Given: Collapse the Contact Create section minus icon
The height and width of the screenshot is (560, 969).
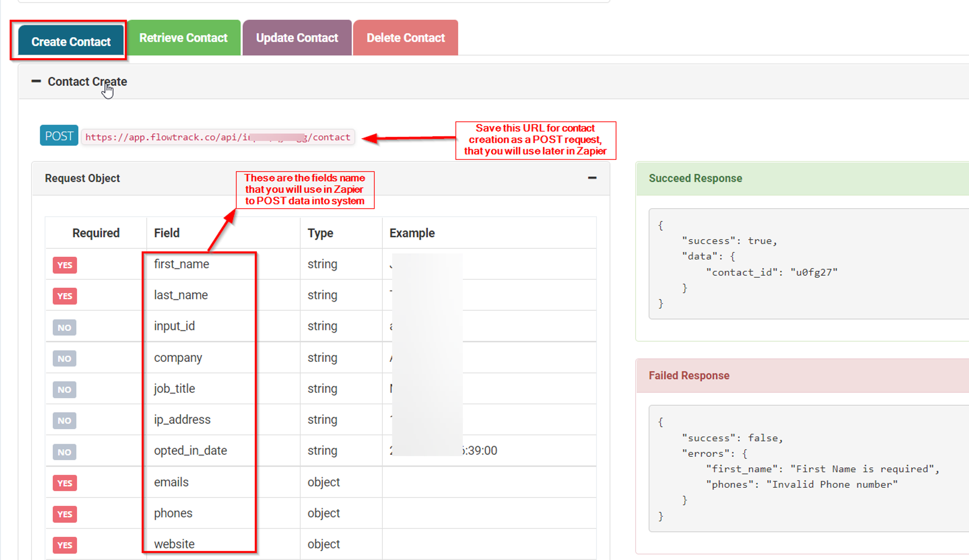Looking at the screenshot, I should (x=36, y=81).
